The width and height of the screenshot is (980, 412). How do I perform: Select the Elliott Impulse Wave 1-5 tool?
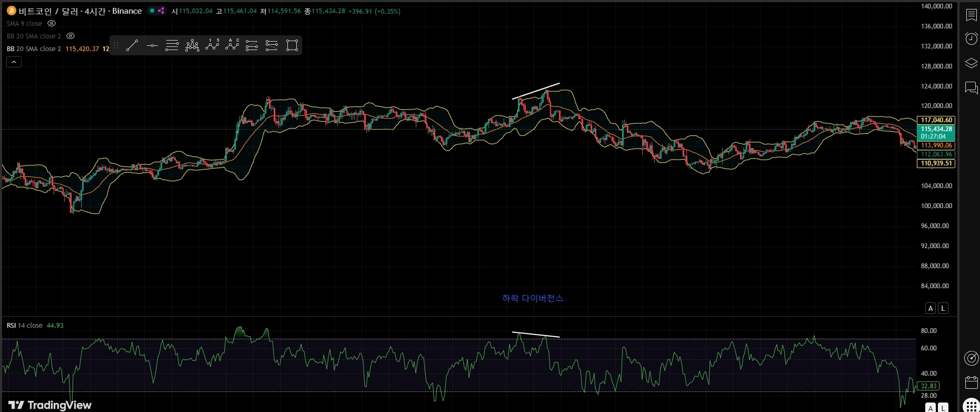tap(212, 45)
